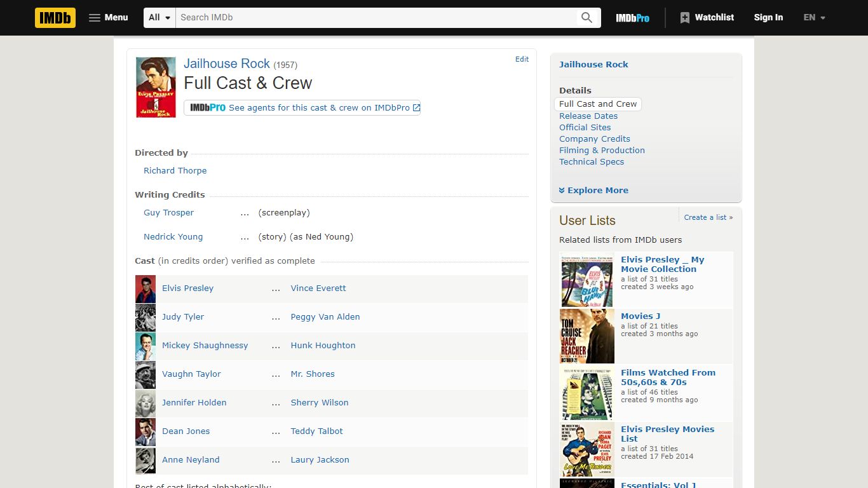Image resolution: width=868 pixels, height=488 pixels.
Task: Open IMDbPro from the top bar
Action: [x=632, y=18]
